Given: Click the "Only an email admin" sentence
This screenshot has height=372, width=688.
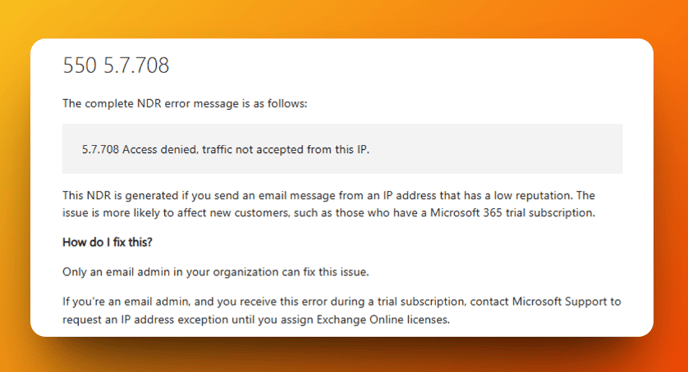Looking at the screenshot, I should click(215, 272).
